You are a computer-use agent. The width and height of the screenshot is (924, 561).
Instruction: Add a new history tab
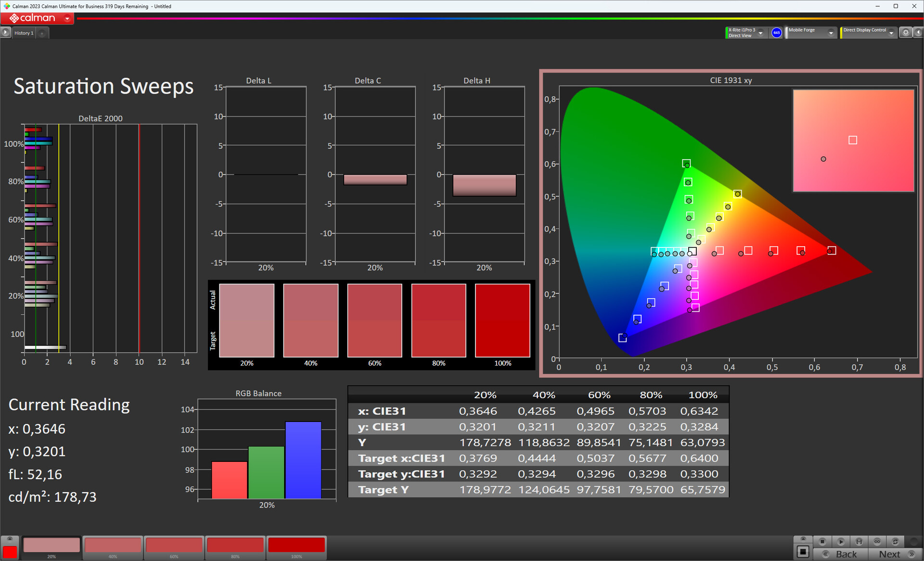[x=42, y=33]
